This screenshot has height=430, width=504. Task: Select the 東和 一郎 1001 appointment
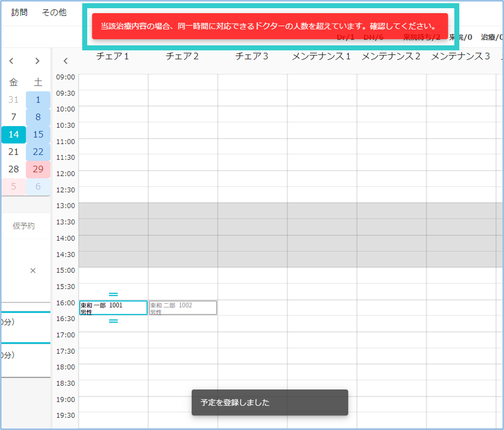[113, 308]
